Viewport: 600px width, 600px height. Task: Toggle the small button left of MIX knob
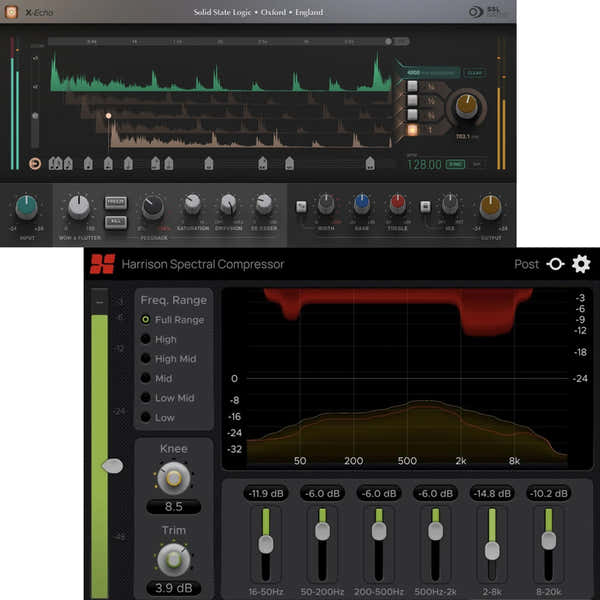click(x=425, y=207)
